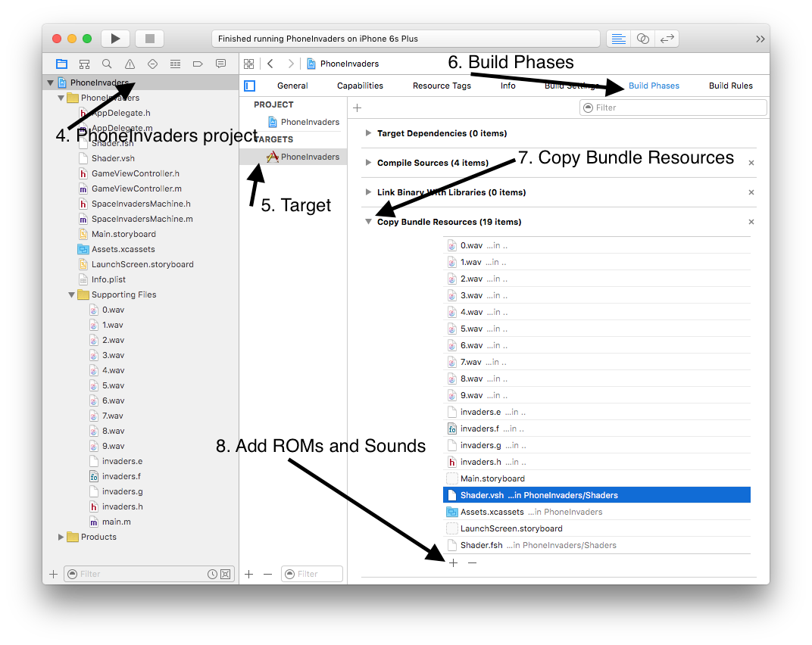
Task: Open the Find navigator
Action: pyautogui.click(x=107, y=64)
